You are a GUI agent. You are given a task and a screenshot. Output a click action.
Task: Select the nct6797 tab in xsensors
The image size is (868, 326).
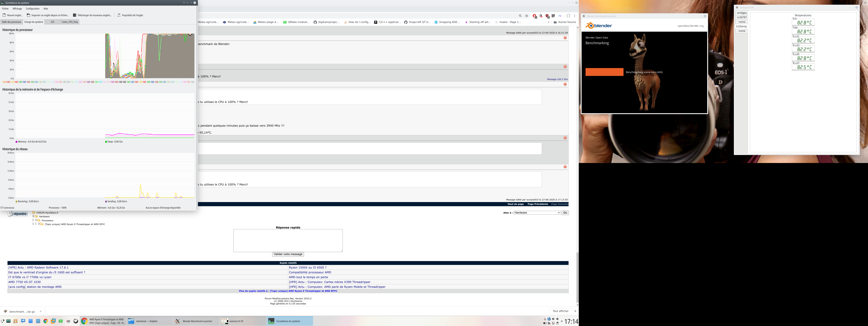[x=742, y=17]
